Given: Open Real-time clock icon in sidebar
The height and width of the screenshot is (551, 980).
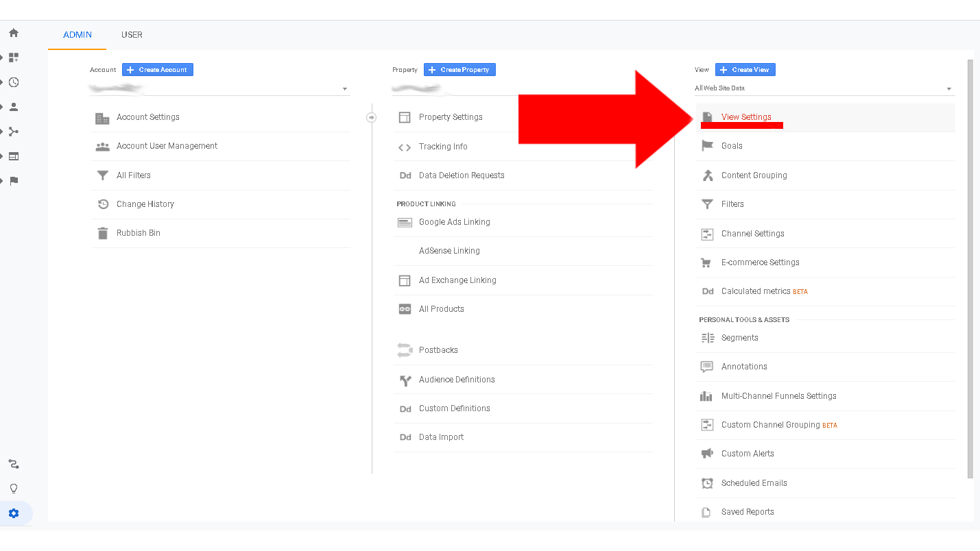Looking at the screenshot, I should pos(14,82).
